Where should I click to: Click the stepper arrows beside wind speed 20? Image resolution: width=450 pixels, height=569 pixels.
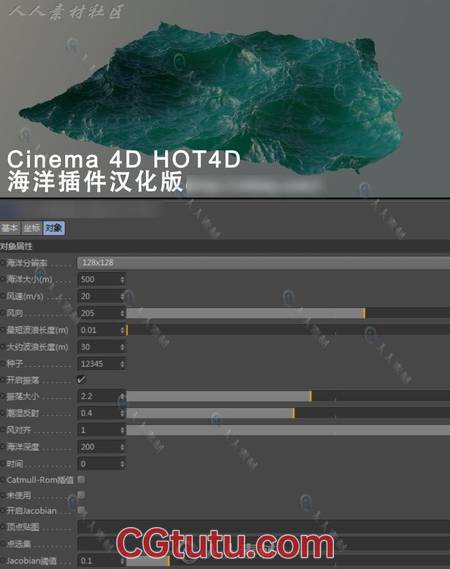pos(123,296)
